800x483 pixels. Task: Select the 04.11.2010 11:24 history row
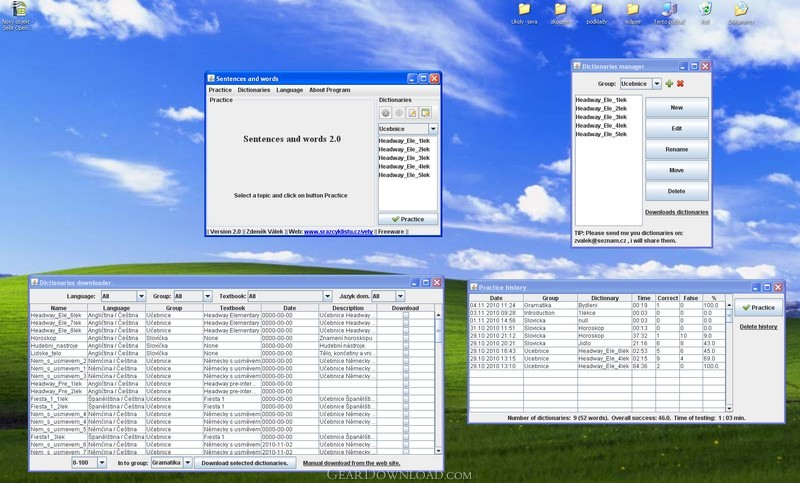click(597, 306)
